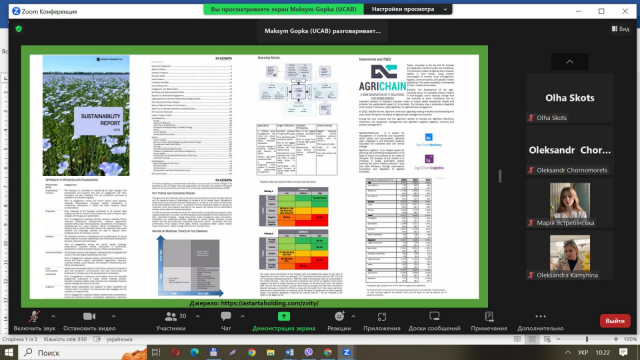
Task: Open Настройки просмотра view options dropdown
Action: [x=408, y=9]
